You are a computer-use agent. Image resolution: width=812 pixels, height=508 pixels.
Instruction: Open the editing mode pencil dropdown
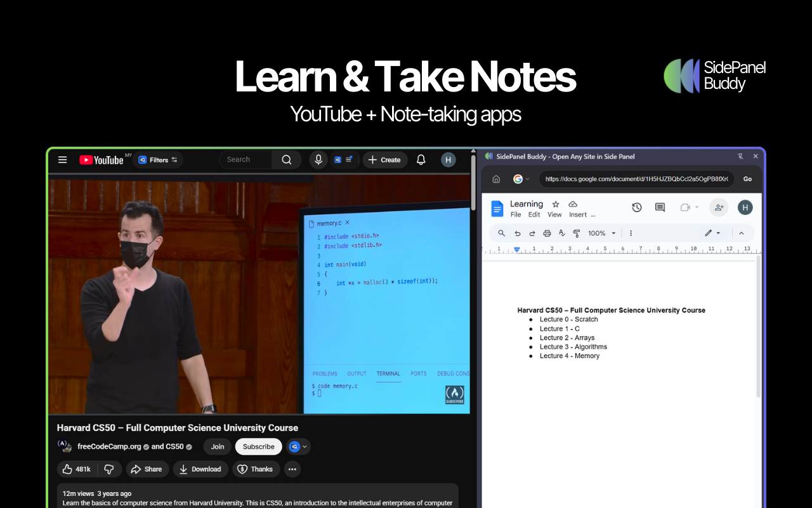click(712, 233)
